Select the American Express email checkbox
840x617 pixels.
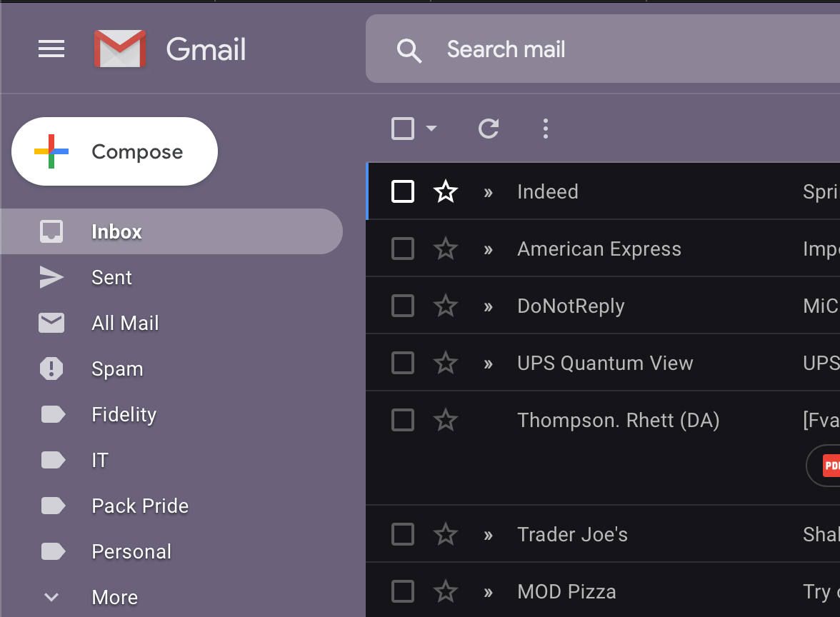click(403, 249)
